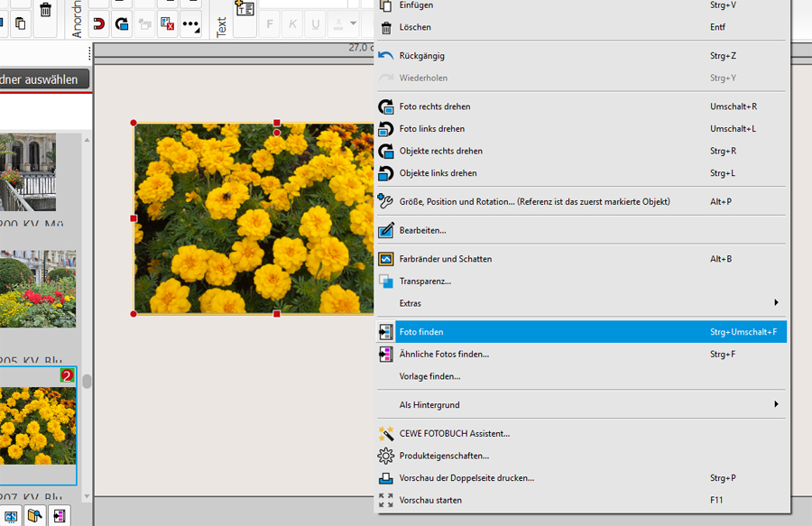812x526 pixels.
Task: Open CEWE FOTOBUCH Assistent
Action: point(455,434)
